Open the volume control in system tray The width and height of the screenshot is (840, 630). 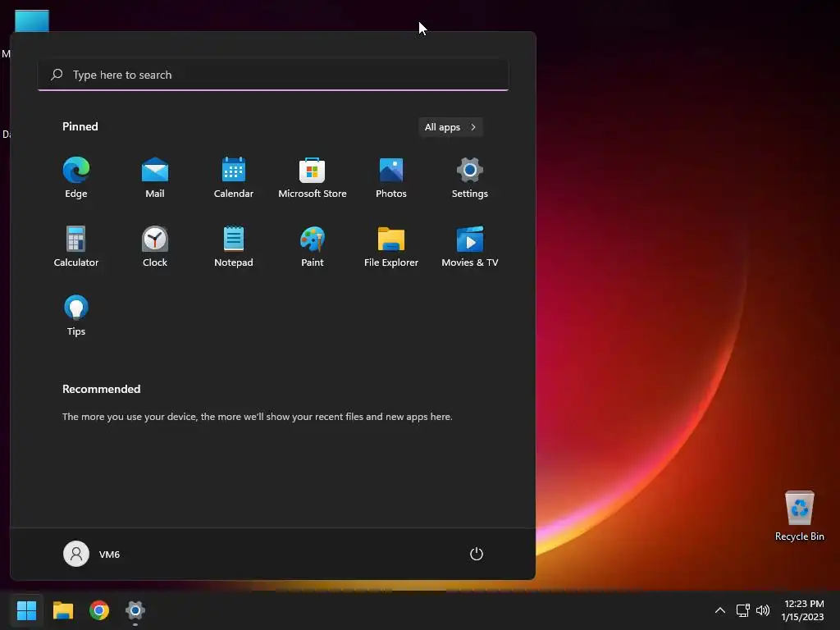pyautogui.click(x=763, y=610)
